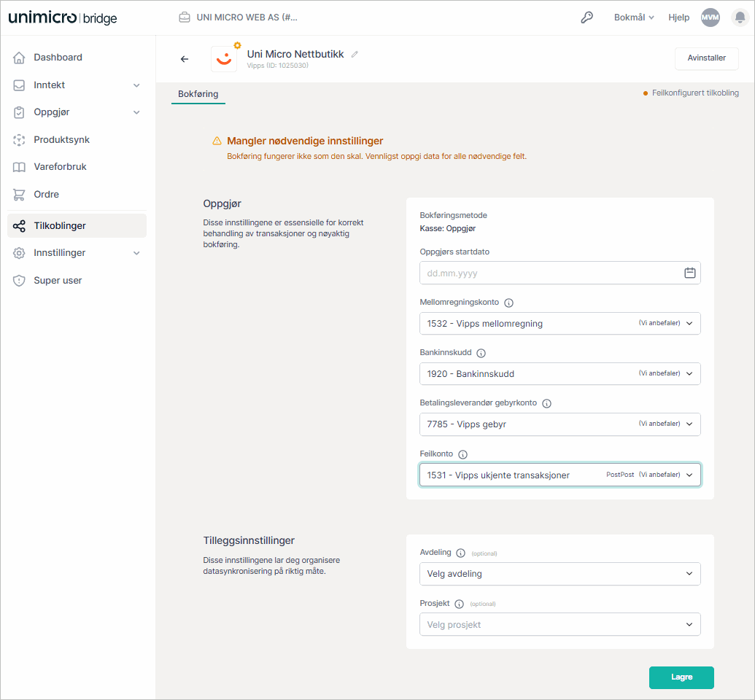Click the Super user shield icon
Screen dimensions: 755x700
click(x=19, y=281)
